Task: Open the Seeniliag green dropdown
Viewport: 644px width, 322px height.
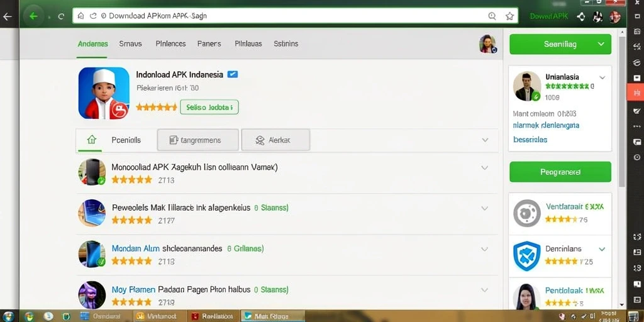Action: pos(560,44)
